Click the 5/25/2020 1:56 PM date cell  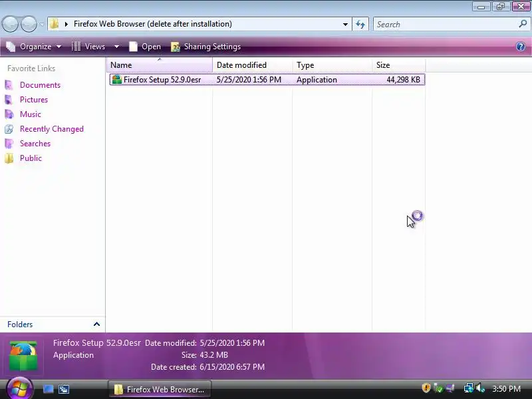pos(249,80)
